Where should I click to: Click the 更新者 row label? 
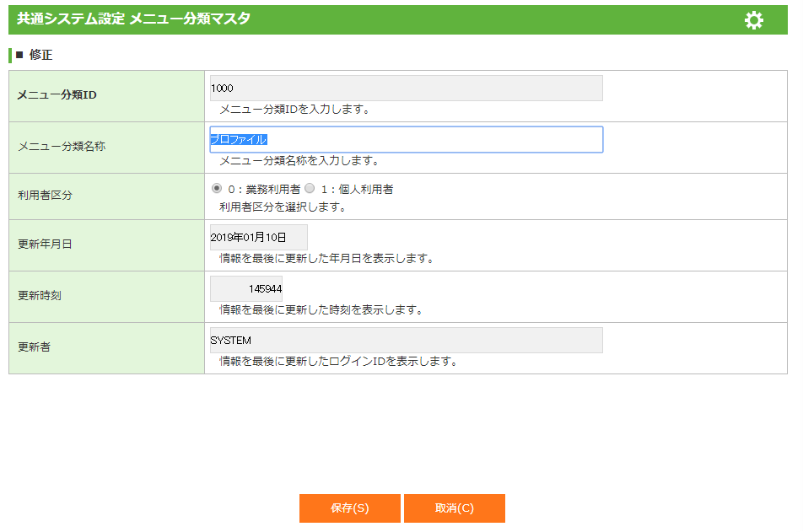[x=34, y=347]
